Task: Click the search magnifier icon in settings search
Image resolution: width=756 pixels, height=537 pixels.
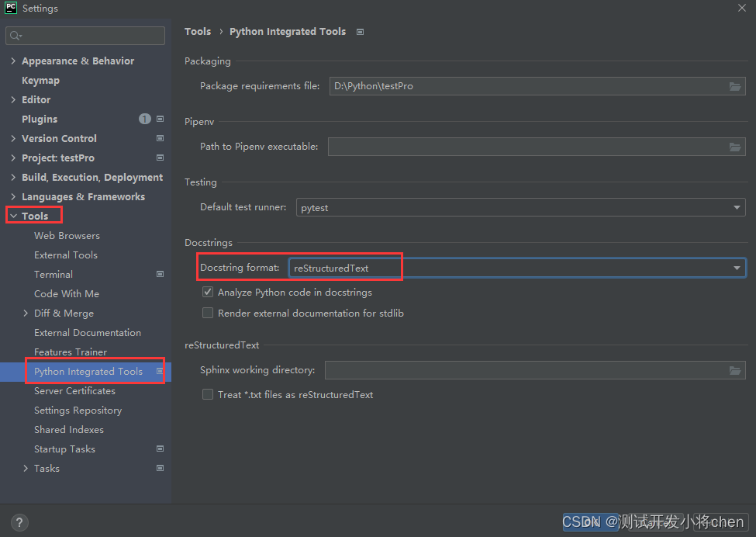Action: point(16,35)
